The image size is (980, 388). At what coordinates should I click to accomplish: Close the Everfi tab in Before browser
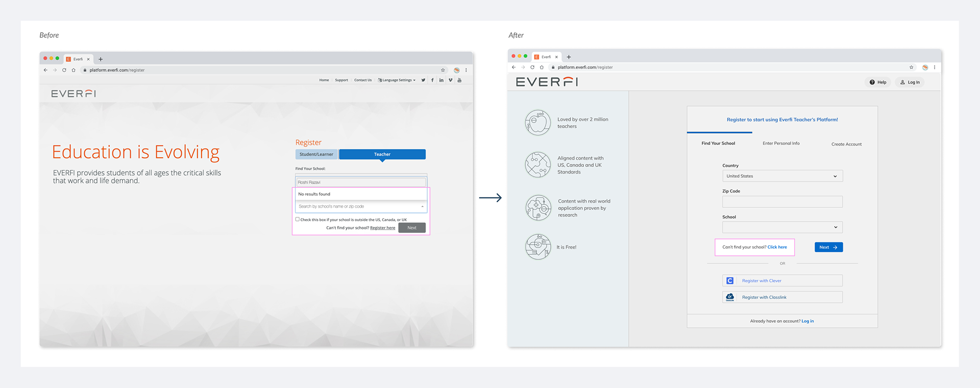pyautogui.click(x=88, y=59)
